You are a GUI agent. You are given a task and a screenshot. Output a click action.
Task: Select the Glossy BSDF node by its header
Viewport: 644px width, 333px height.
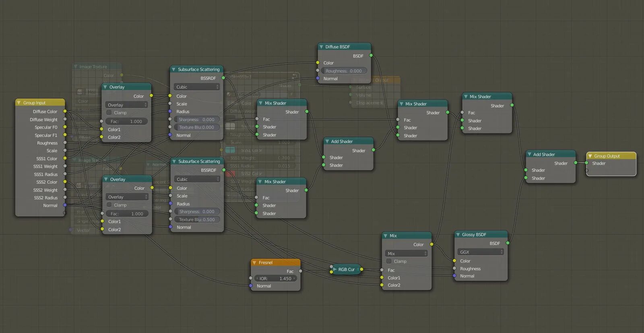coord(481,234)
